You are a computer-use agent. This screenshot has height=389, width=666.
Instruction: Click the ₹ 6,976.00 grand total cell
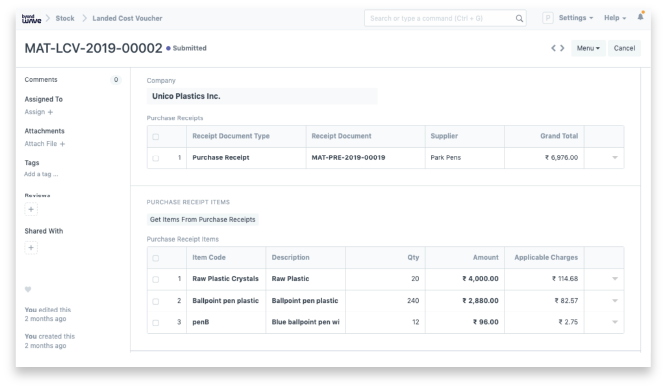(x=544, y=158)
